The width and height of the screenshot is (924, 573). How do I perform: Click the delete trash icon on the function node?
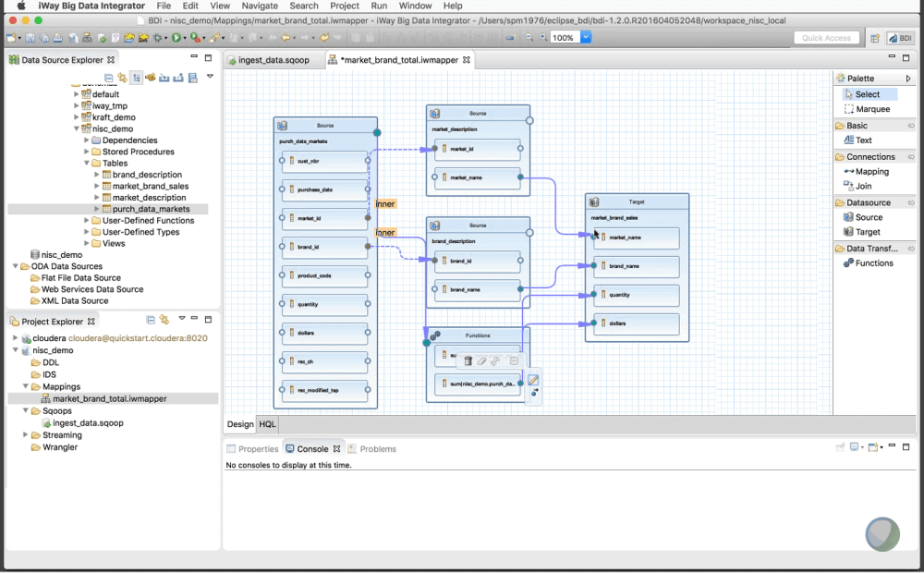point(468,360)
